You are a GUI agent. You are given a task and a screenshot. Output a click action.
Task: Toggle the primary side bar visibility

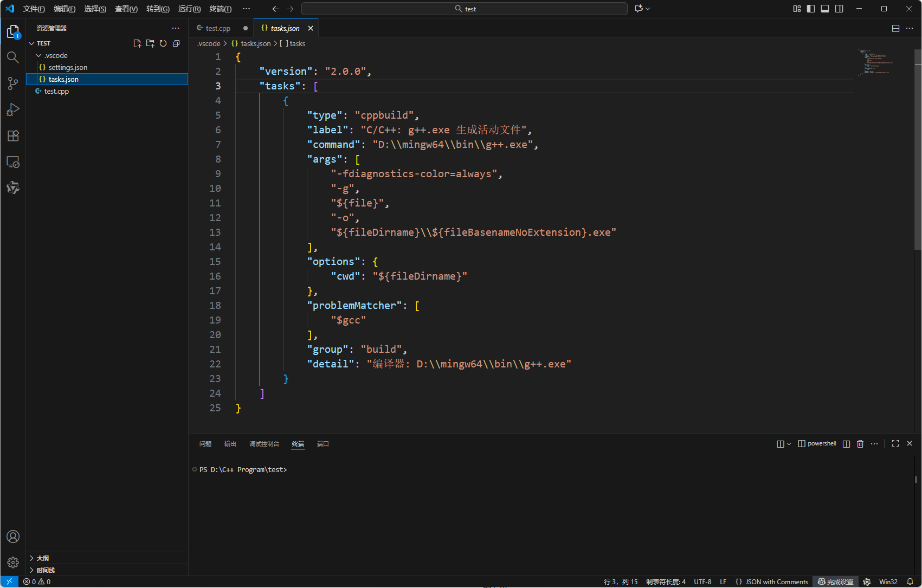tap(811, 9)
